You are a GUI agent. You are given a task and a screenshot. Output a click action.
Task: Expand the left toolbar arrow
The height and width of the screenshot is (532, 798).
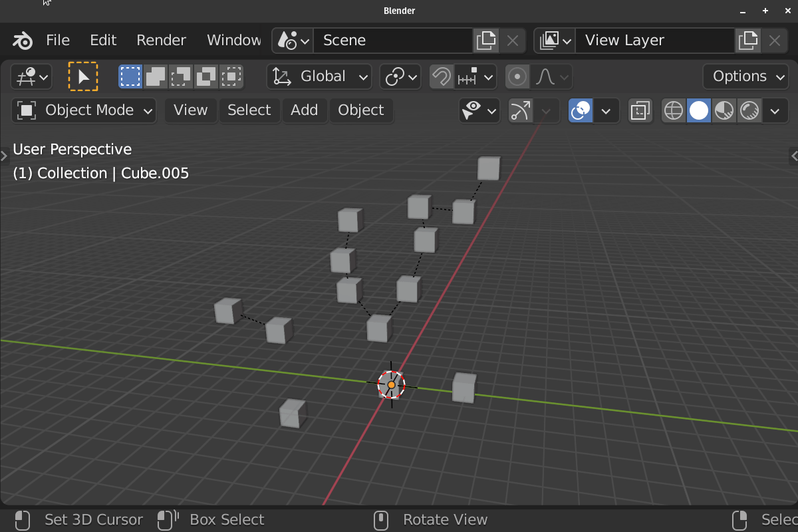(4, 156)
